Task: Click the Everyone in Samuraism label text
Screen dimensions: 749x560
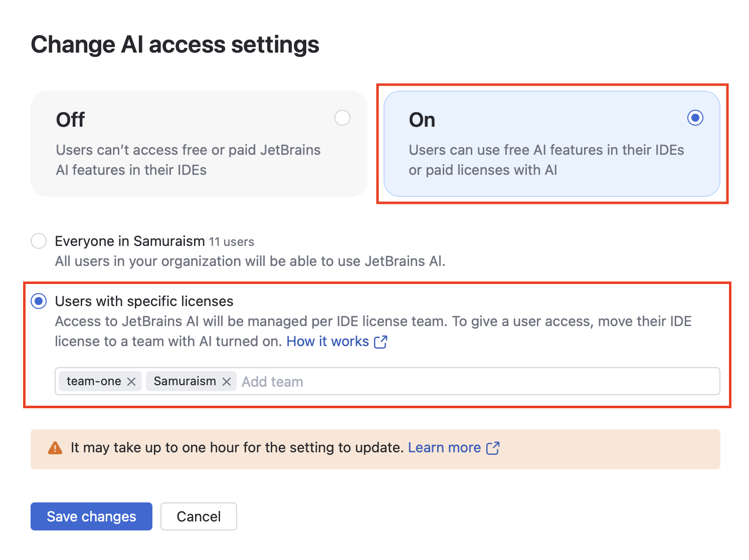Action: pos(130,241)
